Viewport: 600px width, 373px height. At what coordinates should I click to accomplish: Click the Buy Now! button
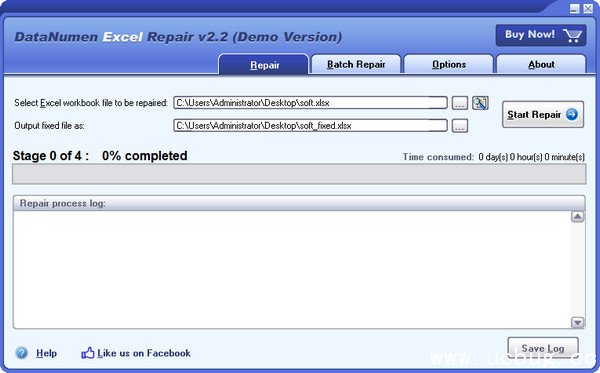541,35
